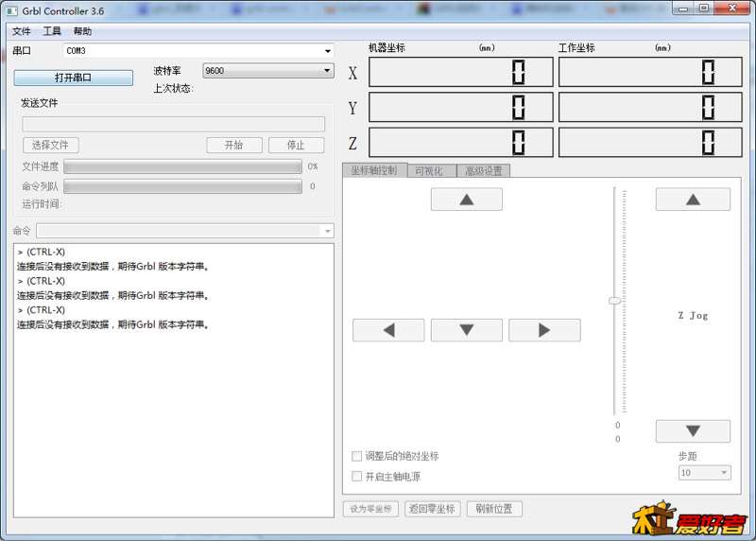Toggle 开启主轴电源 checkbox
756x541 pixels.
357,477
